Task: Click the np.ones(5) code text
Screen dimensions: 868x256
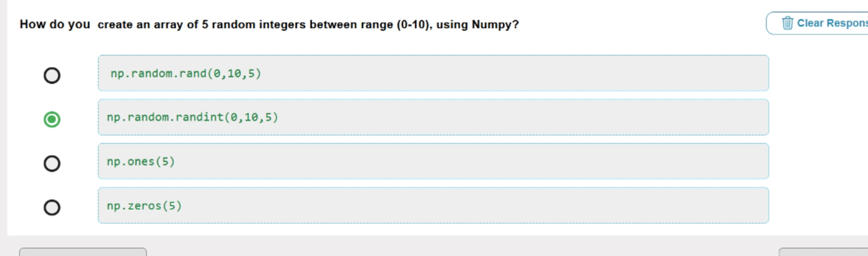Action: pyautogui.click(x=141, y=161)
